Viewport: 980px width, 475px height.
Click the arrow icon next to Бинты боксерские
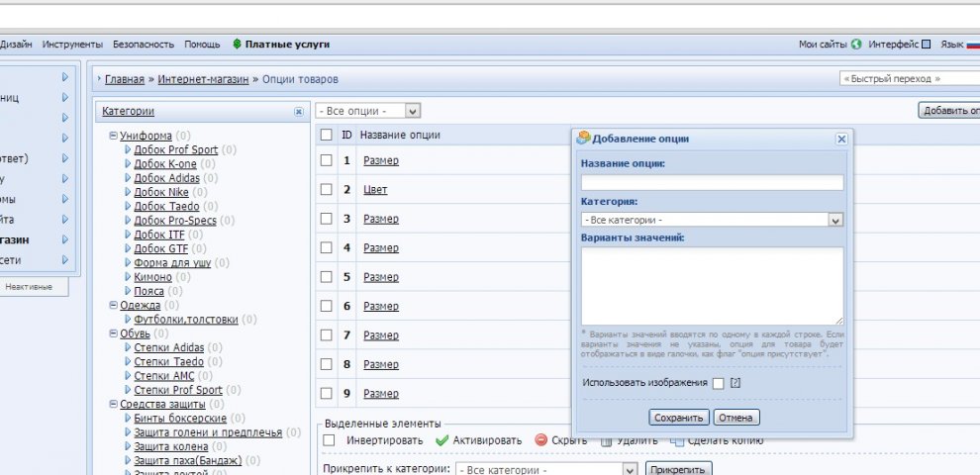coord(128,419)
